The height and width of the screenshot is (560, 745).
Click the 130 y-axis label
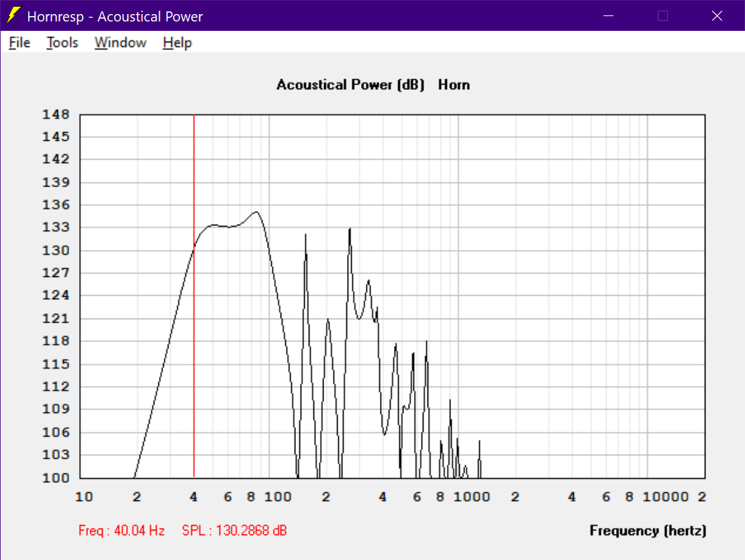coord(56,251)
